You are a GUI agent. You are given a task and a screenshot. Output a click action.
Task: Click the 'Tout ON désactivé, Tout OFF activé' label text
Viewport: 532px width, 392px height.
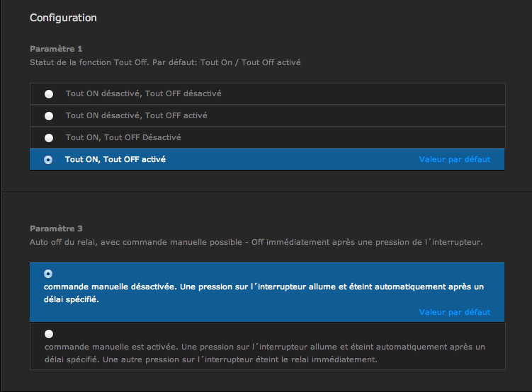click(136, 115)
